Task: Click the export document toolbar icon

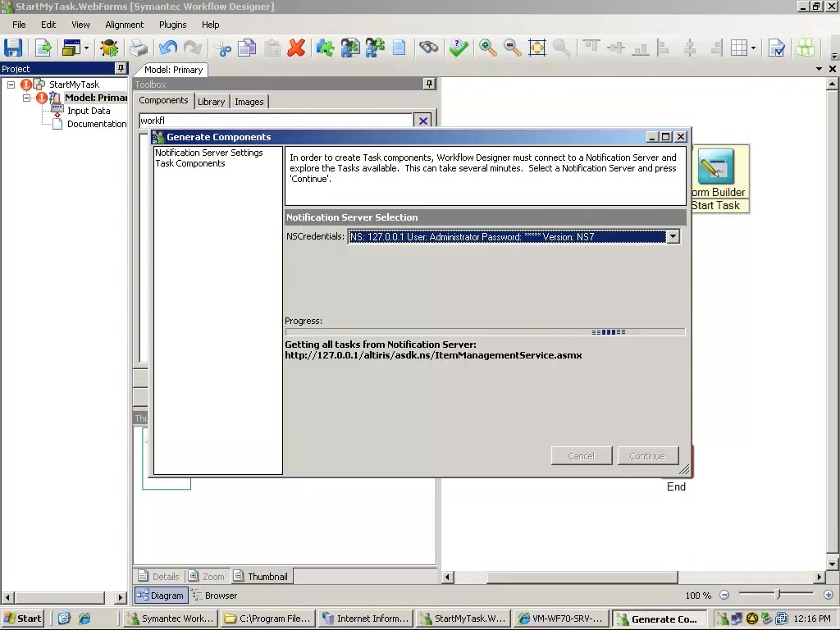Action: pos(43,48)
